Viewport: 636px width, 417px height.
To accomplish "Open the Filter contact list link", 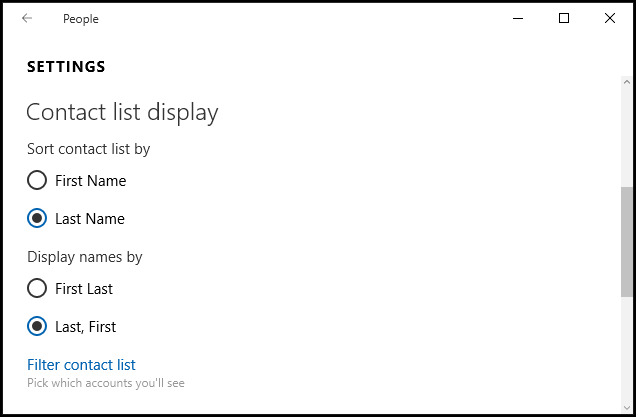I will [x=81, y=365].
